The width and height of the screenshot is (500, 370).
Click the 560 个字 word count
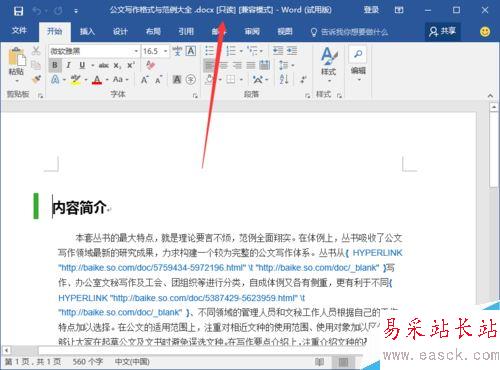(x=88, y=362)
